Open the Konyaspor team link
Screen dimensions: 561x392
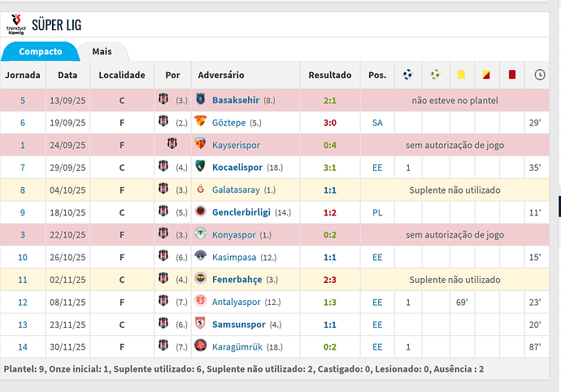(234, 235)
